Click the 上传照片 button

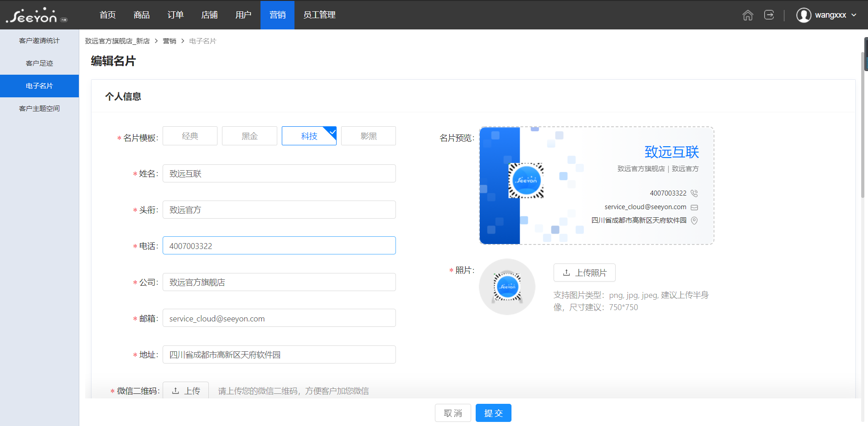click(584, 273)
